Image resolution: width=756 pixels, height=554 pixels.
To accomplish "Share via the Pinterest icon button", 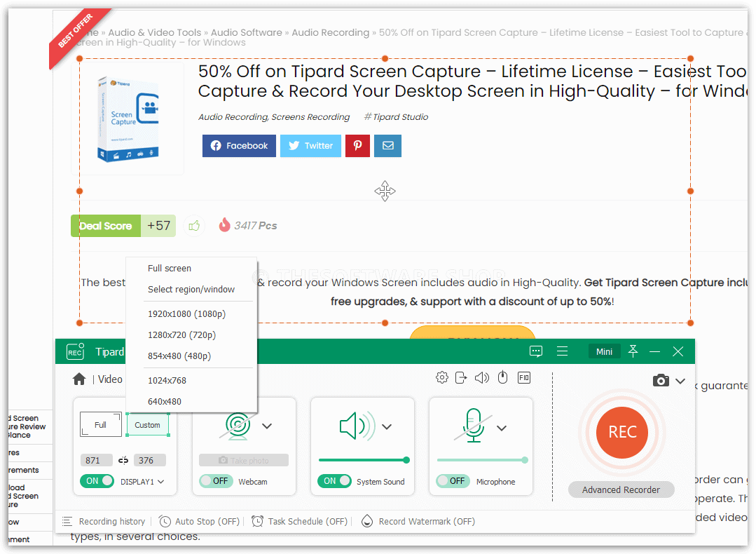I will [358, 146].
